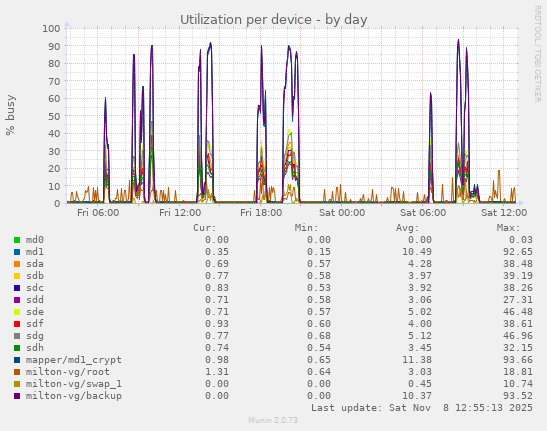The height and width of the screenshot is (431, 547).
Task: Click the milton-vg/backup legend label
Action: (74, 396)
